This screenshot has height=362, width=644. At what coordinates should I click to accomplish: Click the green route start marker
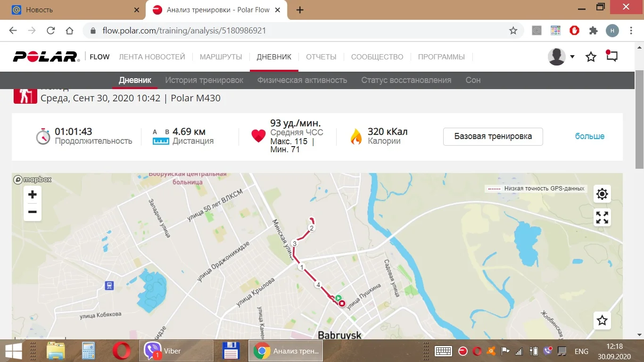[x=338, y=298]
